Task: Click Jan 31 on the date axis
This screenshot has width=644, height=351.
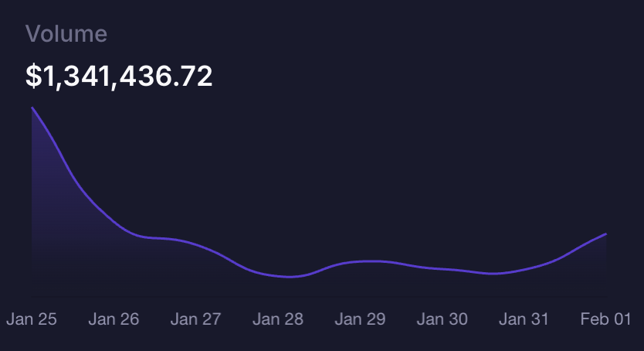Action: click(524, 319)
